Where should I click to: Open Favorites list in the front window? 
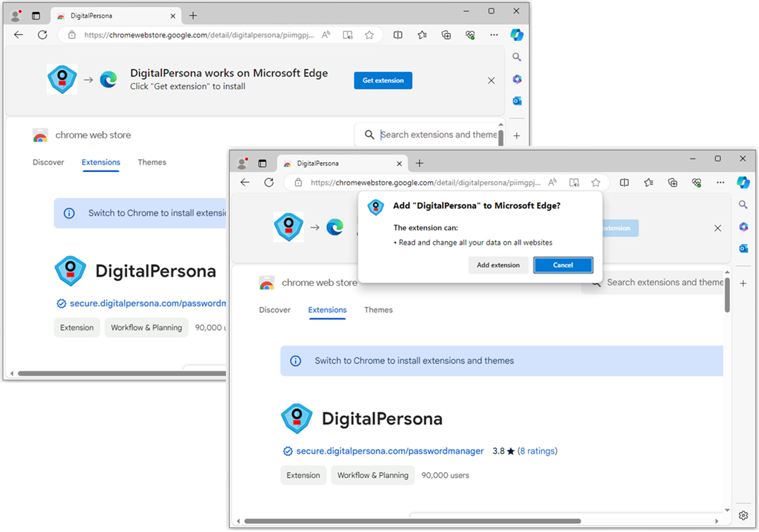[x=649, y=183]
